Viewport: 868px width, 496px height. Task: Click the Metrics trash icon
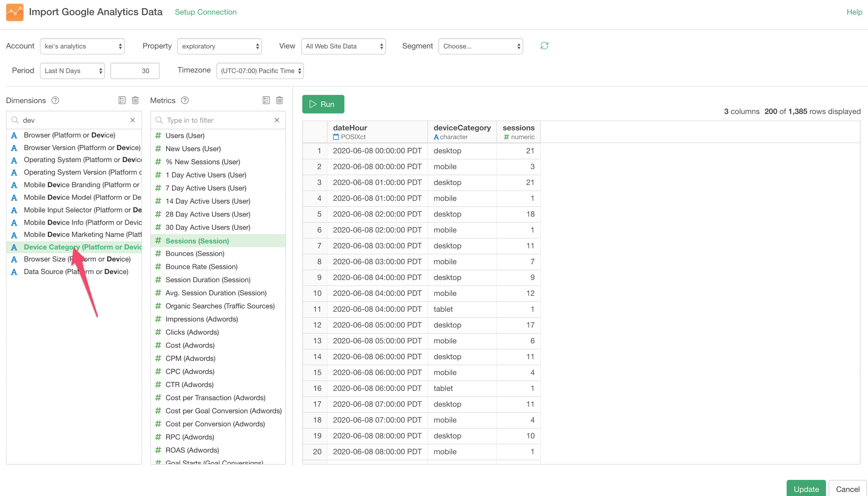(x=279, y=100)
